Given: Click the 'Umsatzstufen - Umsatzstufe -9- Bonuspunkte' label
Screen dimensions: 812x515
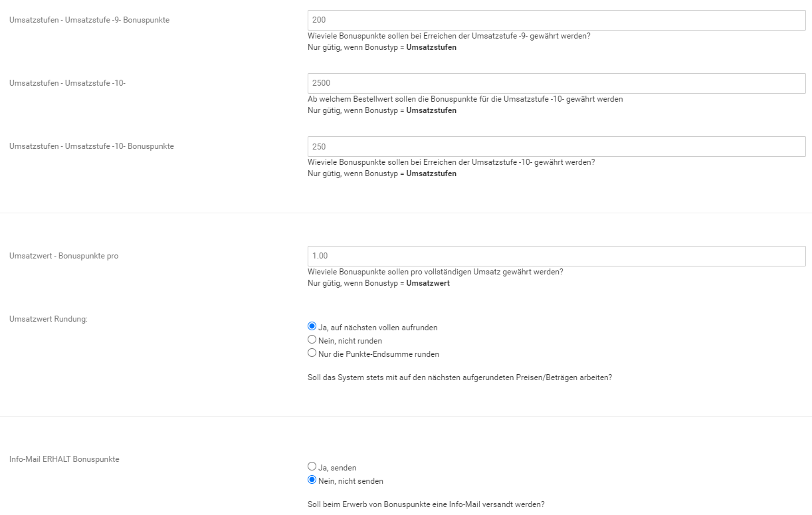Looking at the screenshot, I should click(89, 20).
